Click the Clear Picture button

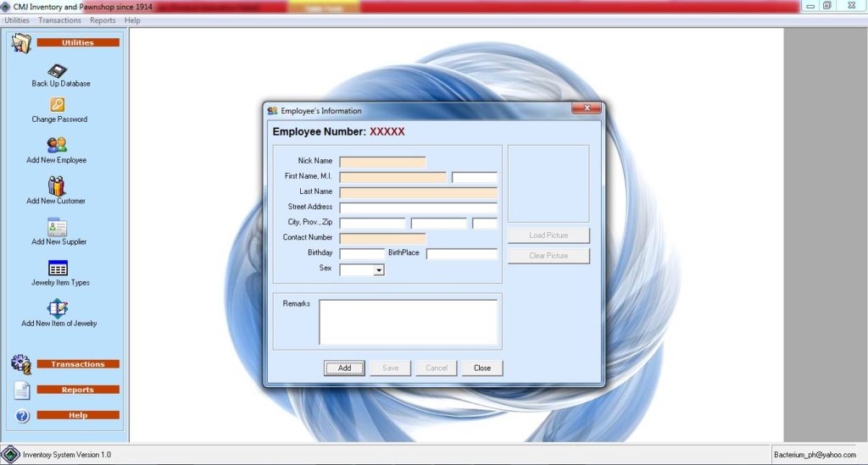point(548,256)
